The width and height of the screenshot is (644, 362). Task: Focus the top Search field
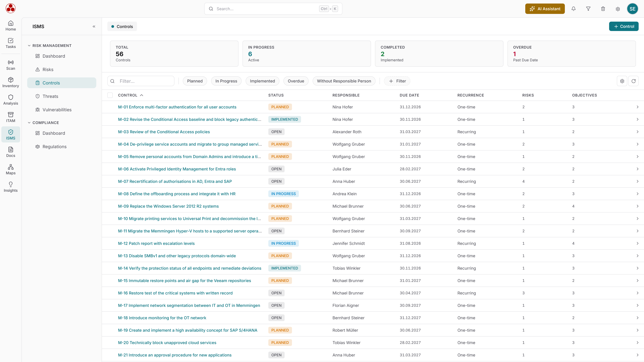pos(273,9)
